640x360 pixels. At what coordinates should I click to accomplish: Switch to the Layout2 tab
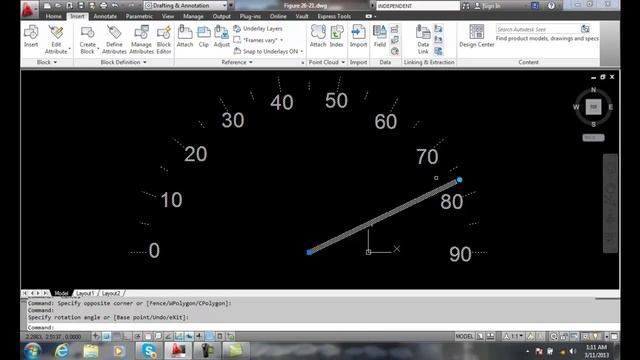(x=111, y=293)
